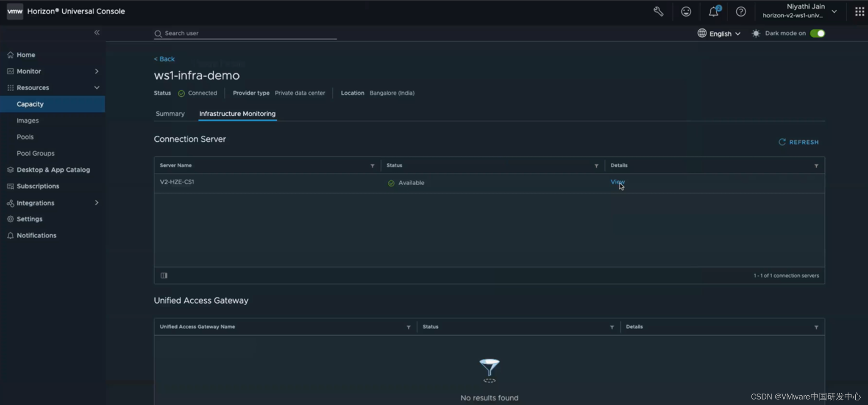Open the column picker icon below table
Screen dimensions: 868x405
pos(164,276)
